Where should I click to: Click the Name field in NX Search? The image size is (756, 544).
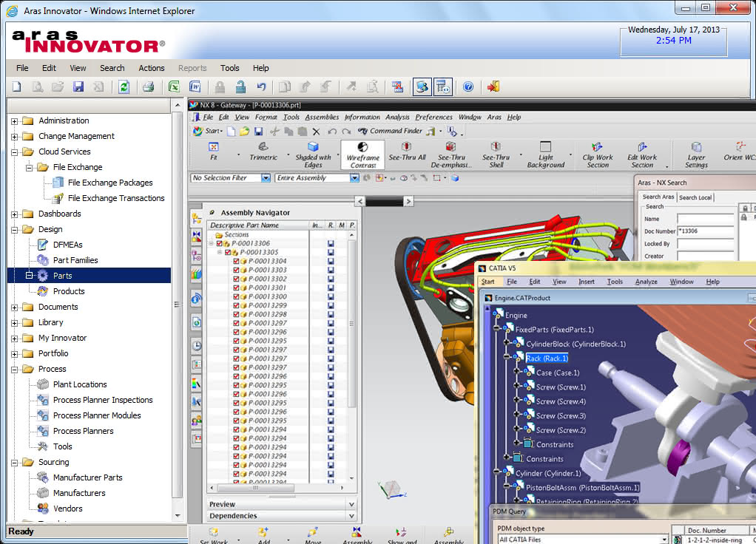[706, 219]
